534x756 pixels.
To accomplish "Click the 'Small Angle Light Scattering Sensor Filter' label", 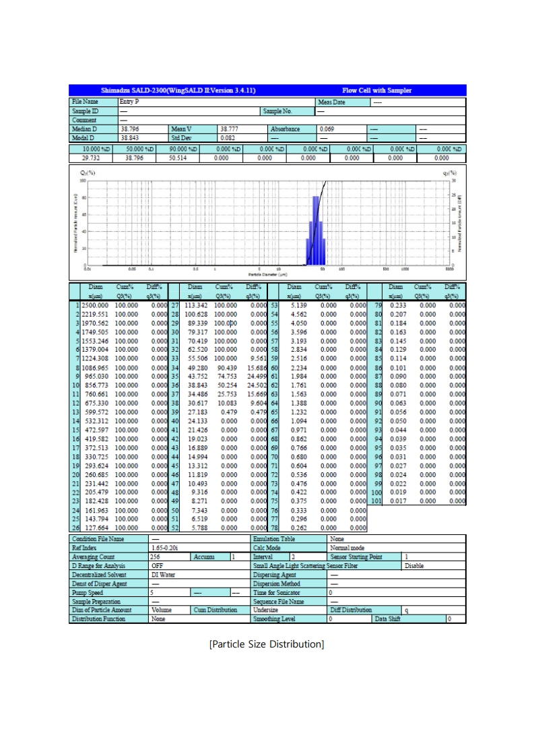I will click(306, 566).
